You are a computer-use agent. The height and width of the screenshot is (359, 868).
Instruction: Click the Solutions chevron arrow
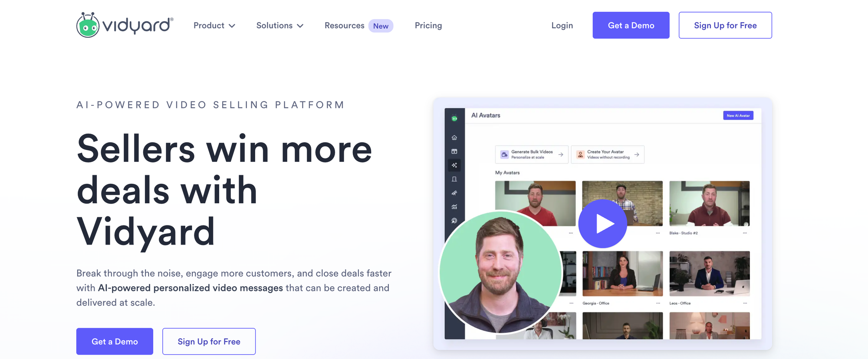click(x=300, y=26)
